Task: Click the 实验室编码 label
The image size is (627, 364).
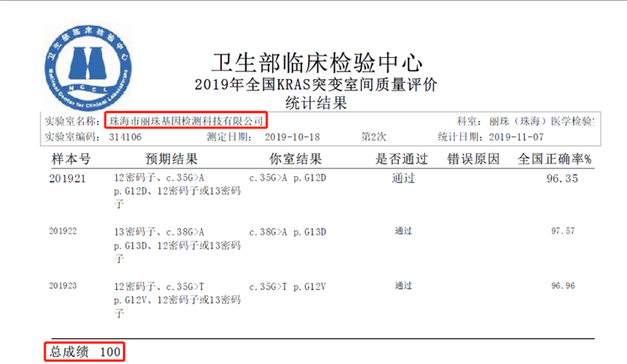Action: pos(72,137)
